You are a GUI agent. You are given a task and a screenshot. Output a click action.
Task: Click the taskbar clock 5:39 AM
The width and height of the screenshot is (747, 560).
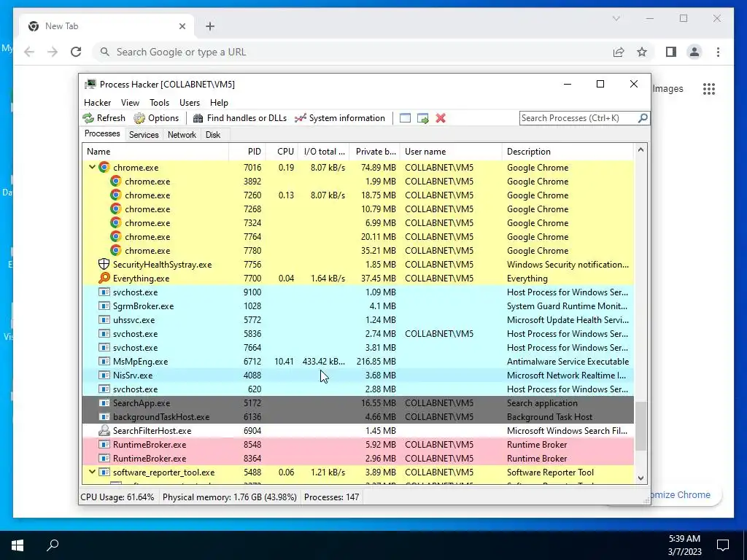tap(684, 539)
